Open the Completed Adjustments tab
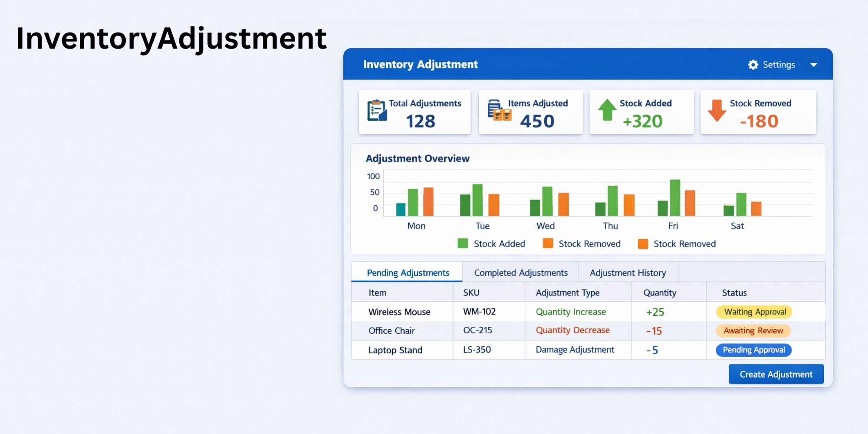The image size is (868, 434). coord(520,273)
